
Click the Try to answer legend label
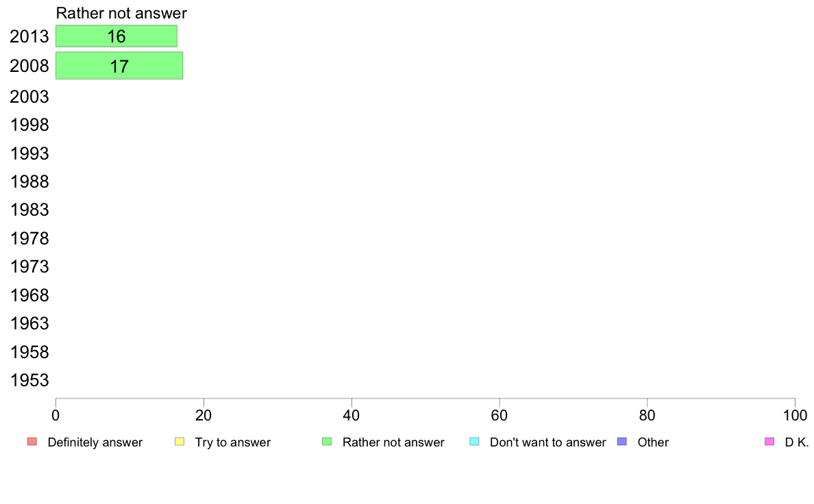pyautogui.click(x=232, y=442)
